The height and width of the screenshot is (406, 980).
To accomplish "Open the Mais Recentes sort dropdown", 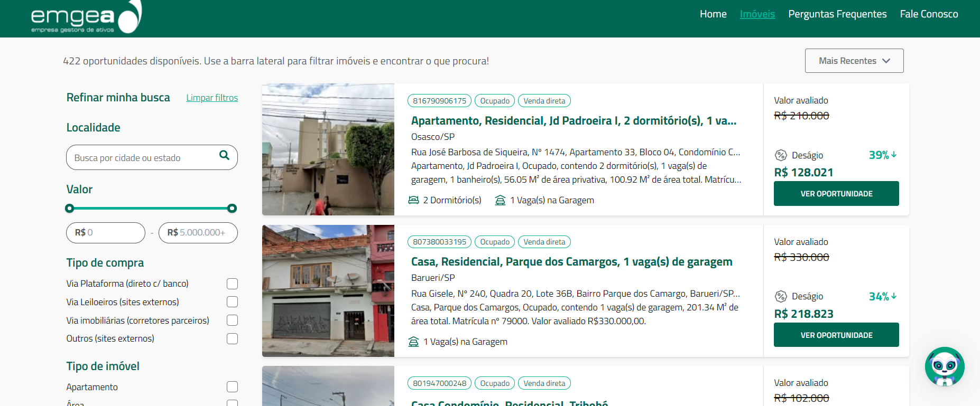I will (854, 61).
